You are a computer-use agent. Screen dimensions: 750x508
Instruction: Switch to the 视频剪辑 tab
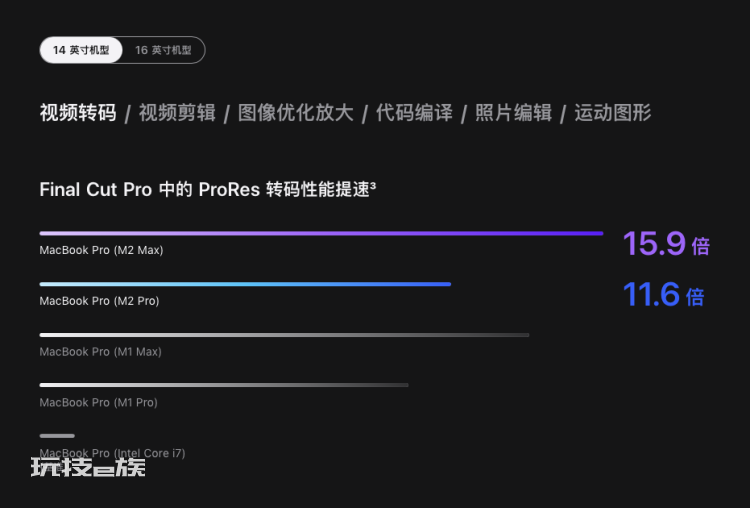pyautogui.click(x=177, y=113)
